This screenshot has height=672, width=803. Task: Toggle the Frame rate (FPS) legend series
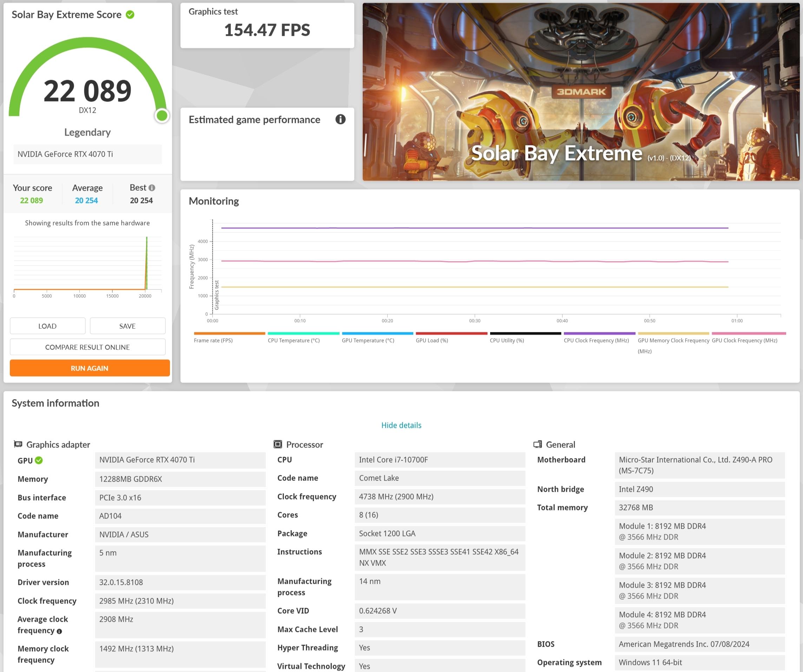213,340
